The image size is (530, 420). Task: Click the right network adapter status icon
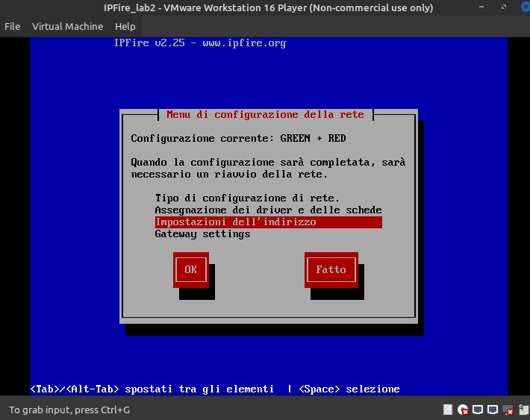point(493,410)
